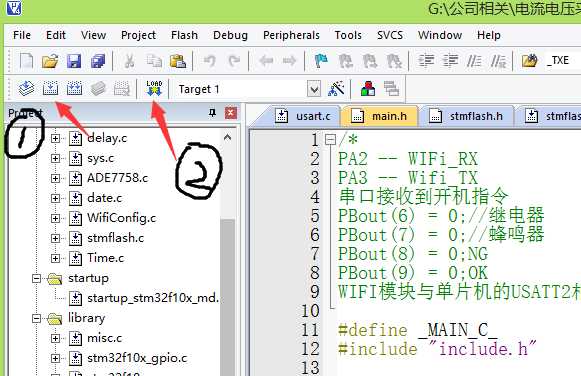Collapse the startup group
Viewport: 581px width, 376px height.
[36, 278]
